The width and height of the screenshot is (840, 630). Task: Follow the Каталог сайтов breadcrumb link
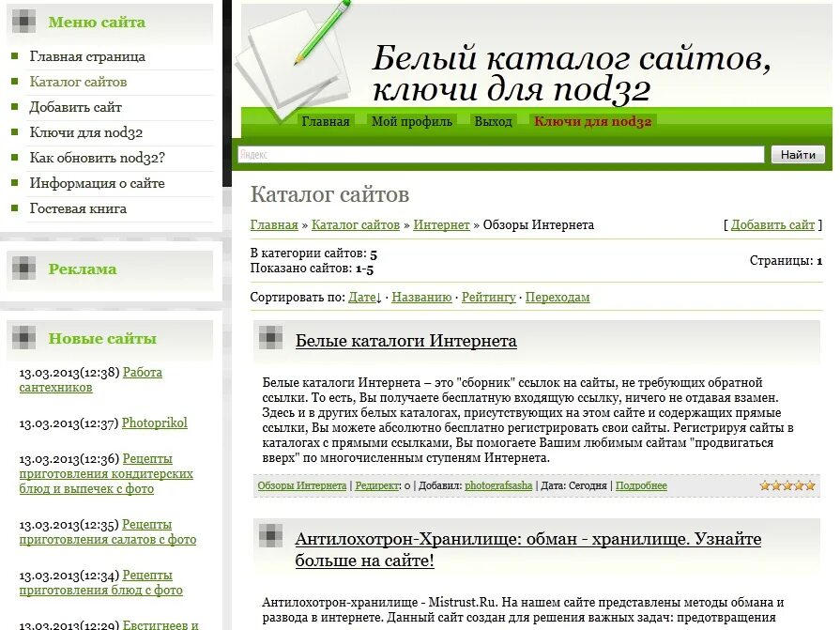(356, 225)
